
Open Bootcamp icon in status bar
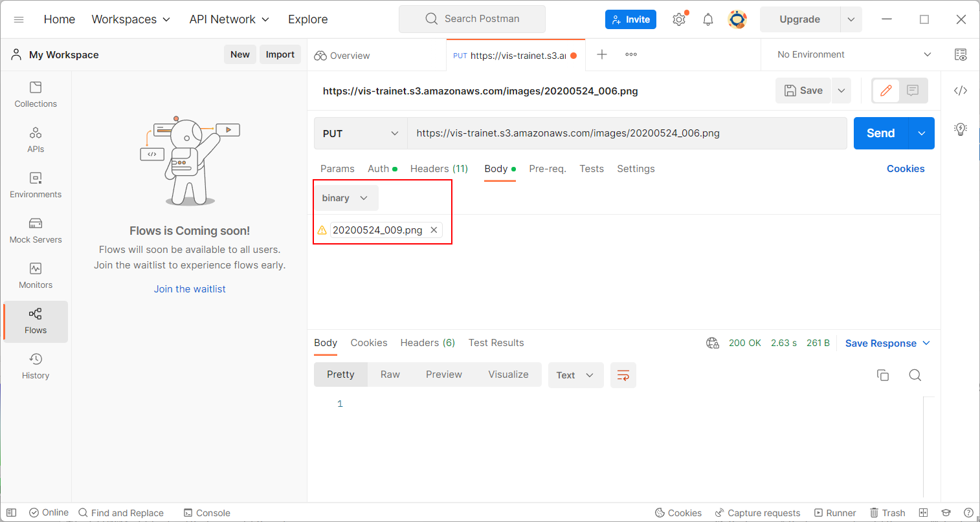[x=946, y=512]
